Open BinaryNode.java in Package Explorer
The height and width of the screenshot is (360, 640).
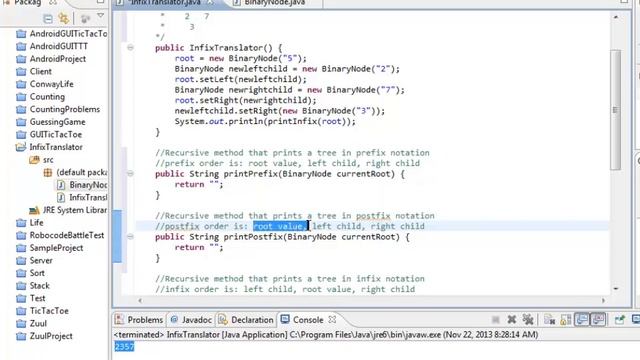[x=82, y=185]
